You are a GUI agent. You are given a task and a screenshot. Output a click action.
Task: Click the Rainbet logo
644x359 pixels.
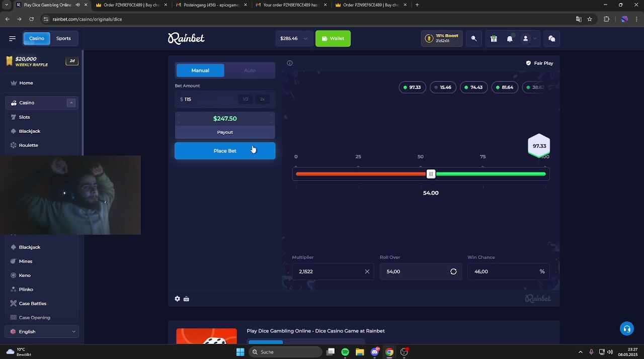click(x=186, y=38)
